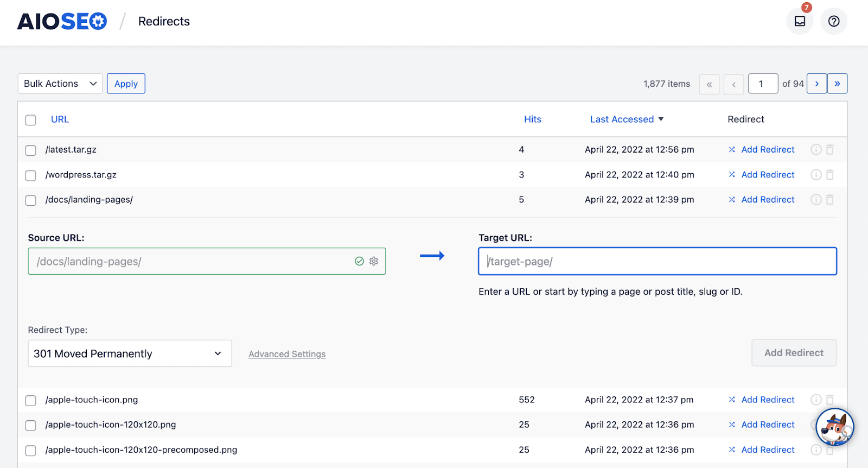868x468 pixels.
Task: Focus the Target URL input field
Action: [x=657, y=261]
